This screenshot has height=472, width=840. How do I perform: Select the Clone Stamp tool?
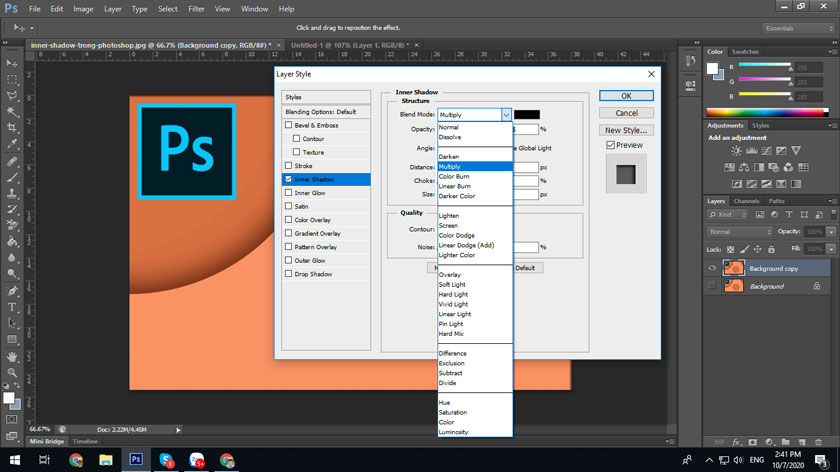12,193
